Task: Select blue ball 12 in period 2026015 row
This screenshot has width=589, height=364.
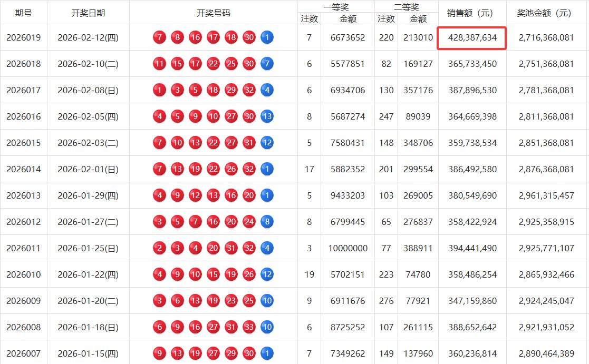Action: pyautogui.click(x=266, y=143)
